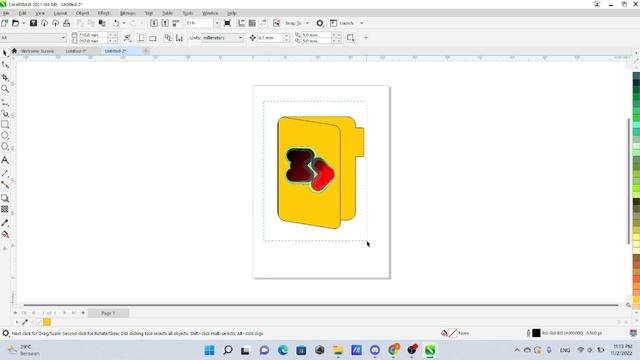The image size is (640, 360).
Task: Expand the Snap To dropdown
Action: point(307,23)
